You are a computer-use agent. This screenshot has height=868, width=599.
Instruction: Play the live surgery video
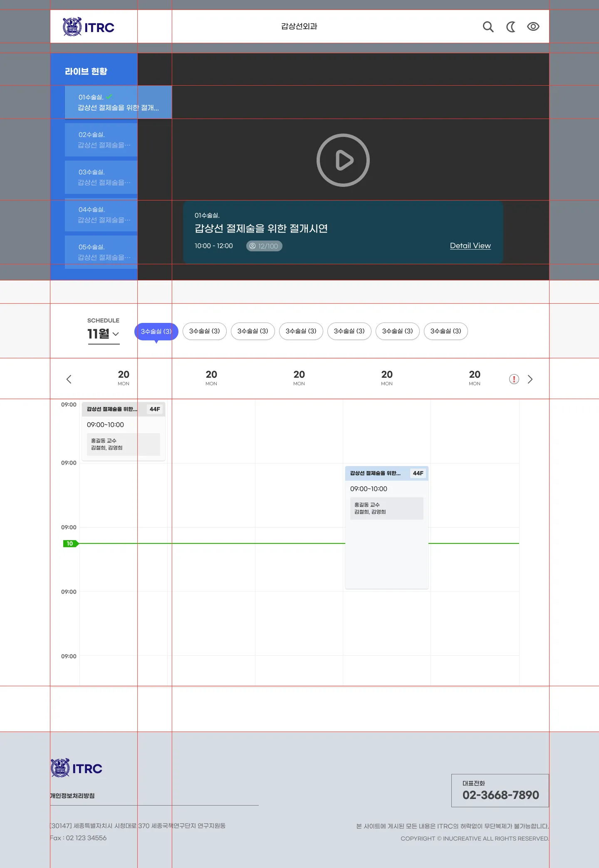click(x=343, y=160)
